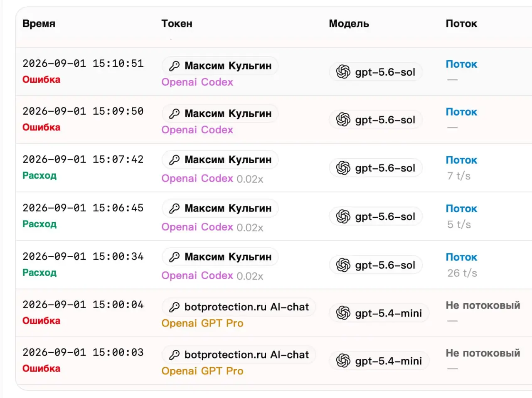
Task: Click "Максим Кульгин" token name in 15:07:42 row
Action: click(x=228, y=160)
